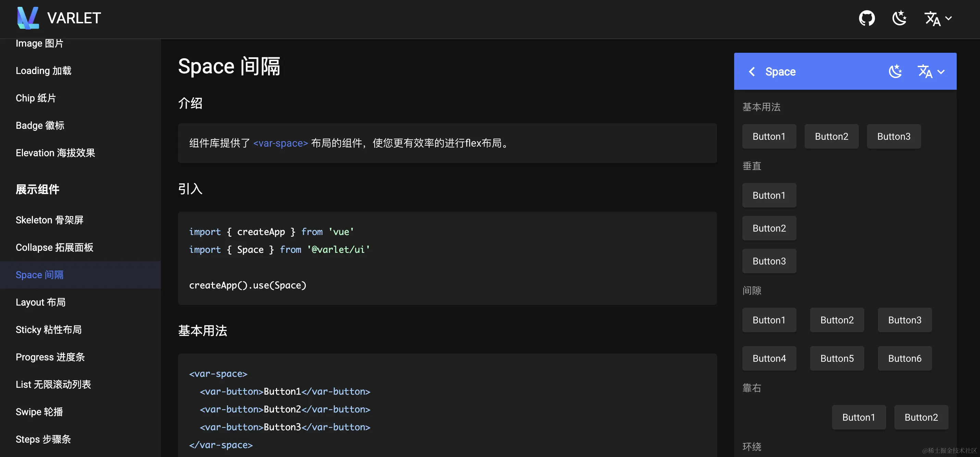Open Skeleton 骨架屏 sidebar item

pos(49,220)
